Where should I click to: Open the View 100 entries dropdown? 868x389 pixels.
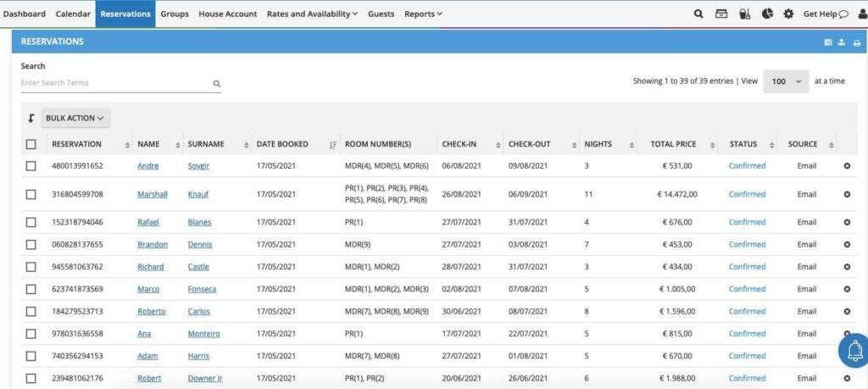click(x=786, y=81)
